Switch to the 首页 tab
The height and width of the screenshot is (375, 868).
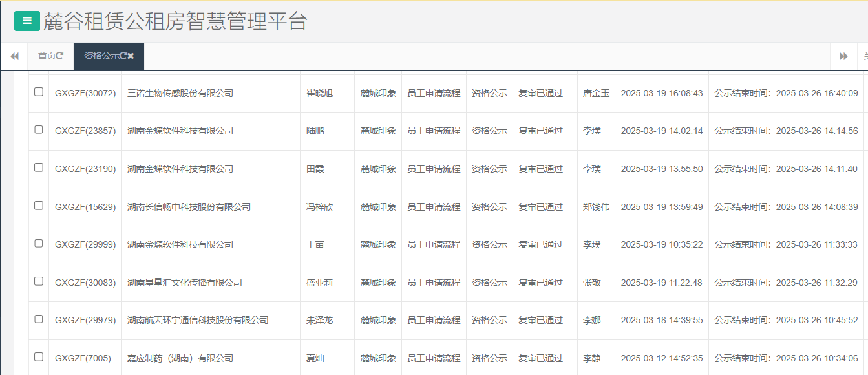coord(45,56)
